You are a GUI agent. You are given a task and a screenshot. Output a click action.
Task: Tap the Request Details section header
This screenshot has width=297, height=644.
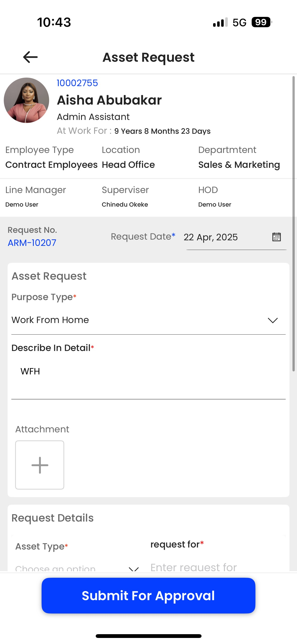[53, 518]
